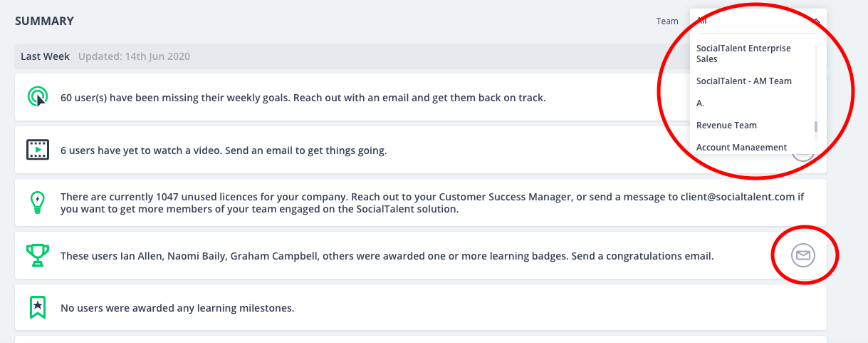This screenshot has height=343, width=868.
Task: Choose SocialTalent - AM Team option
Action: (743, 81)
